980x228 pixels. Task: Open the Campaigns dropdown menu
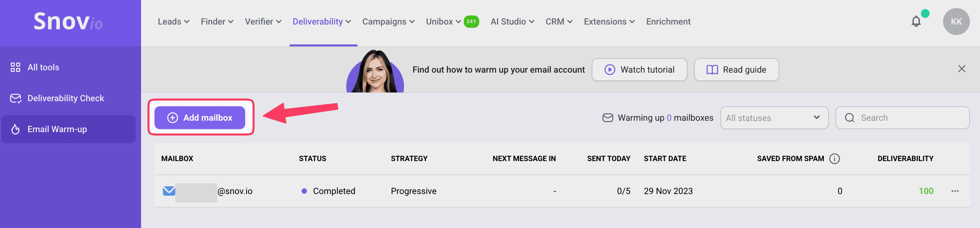point(388,22)
